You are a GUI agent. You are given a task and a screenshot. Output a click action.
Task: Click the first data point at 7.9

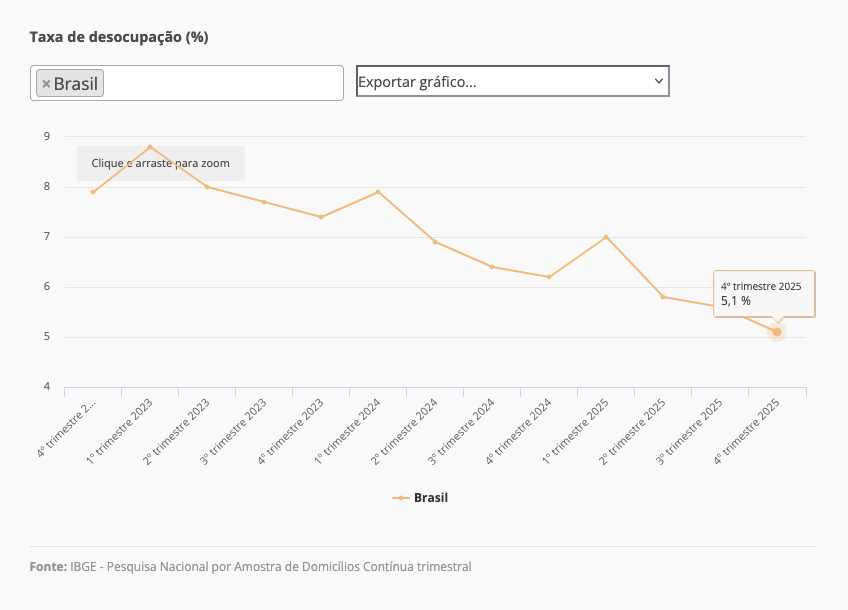93,192
